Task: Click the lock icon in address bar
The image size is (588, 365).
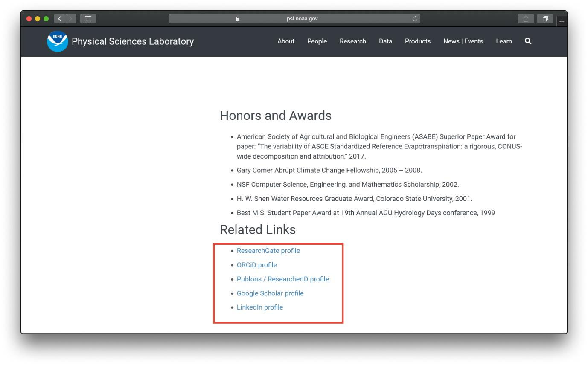Action: click(238, 19)
